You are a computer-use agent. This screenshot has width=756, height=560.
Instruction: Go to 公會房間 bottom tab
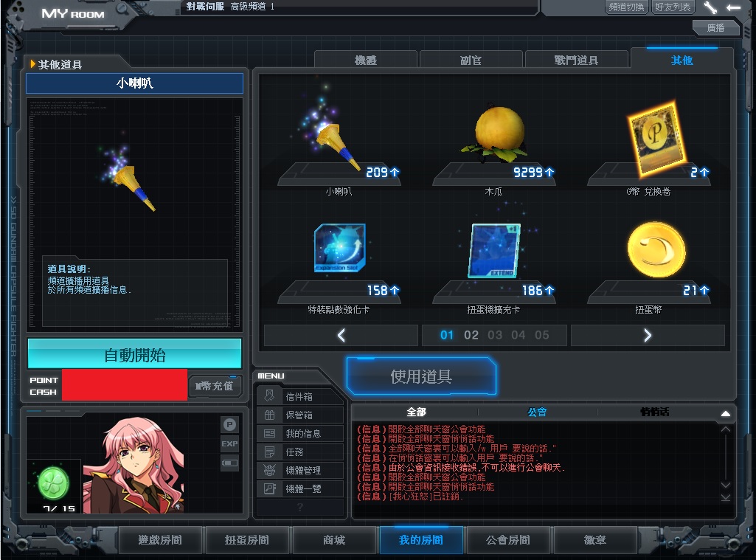tap(507, 540)
